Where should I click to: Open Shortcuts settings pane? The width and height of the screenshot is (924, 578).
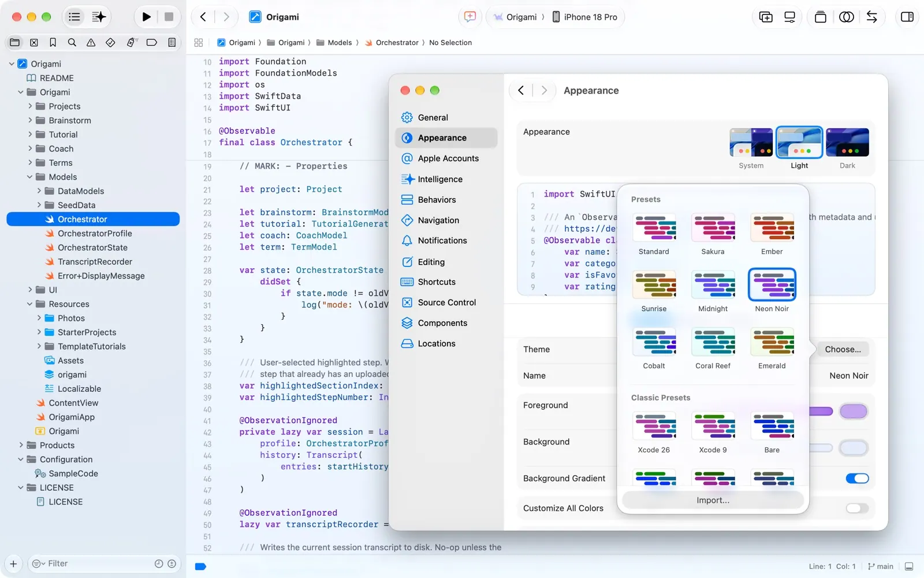point(446,282)
